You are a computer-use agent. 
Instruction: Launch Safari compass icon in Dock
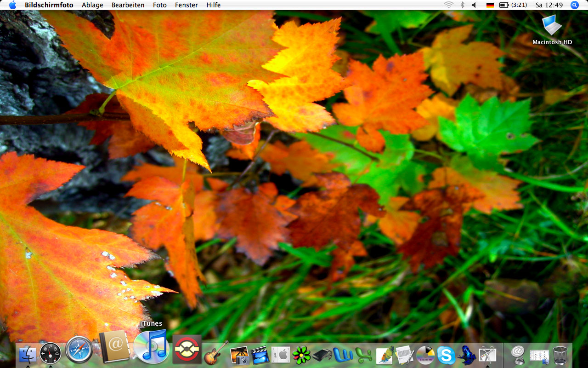pos(79,350)
